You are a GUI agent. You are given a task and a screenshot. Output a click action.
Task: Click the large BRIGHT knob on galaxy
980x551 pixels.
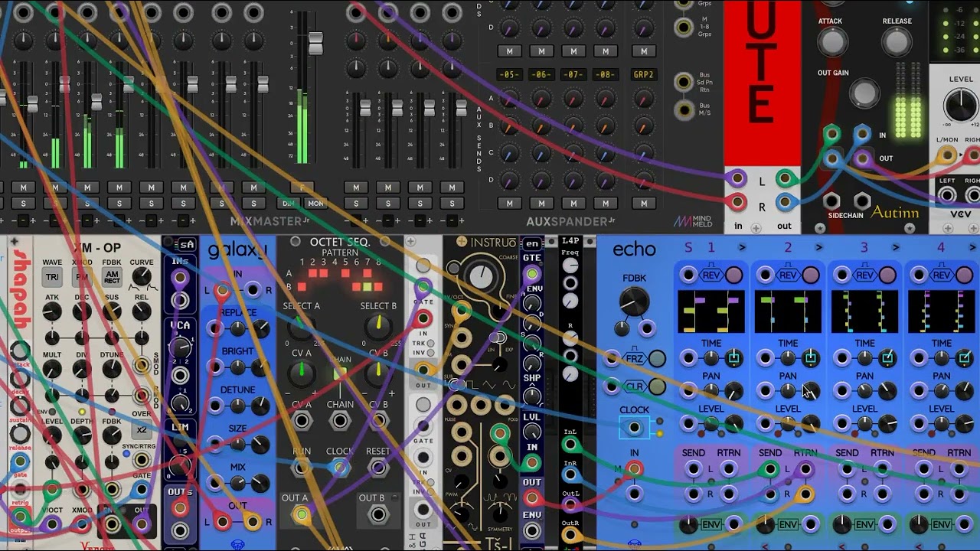coord(260,368)
